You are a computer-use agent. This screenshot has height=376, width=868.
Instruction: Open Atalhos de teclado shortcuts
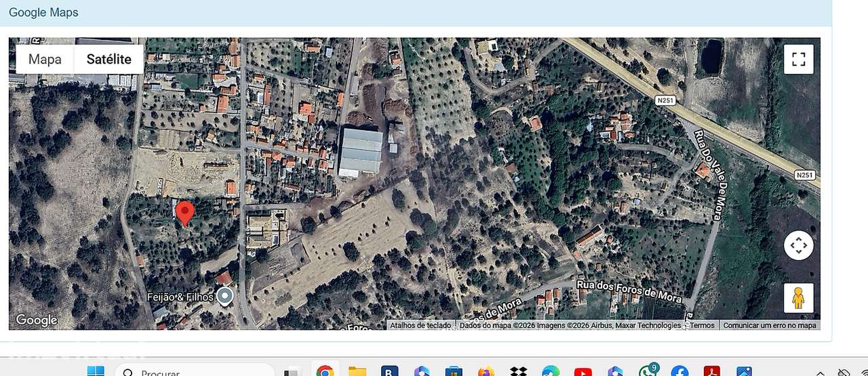click(420, 326)
